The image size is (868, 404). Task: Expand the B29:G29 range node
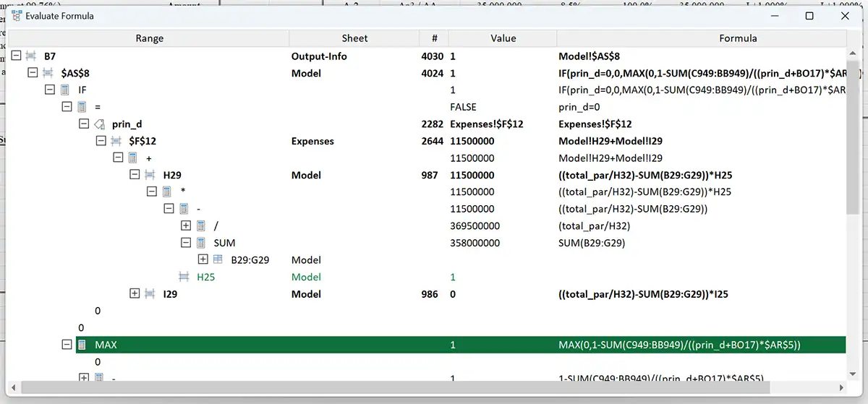point(203,259)
